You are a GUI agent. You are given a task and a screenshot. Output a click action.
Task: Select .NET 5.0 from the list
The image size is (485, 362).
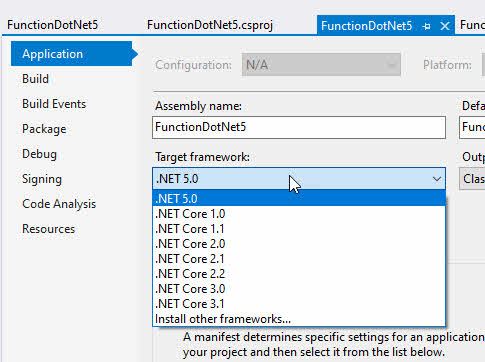click(x=299, y=198)
